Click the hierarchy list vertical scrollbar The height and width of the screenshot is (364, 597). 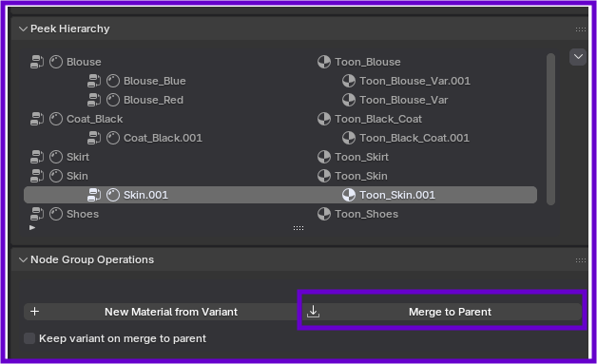pyautogui.click(x=550, y=129)
